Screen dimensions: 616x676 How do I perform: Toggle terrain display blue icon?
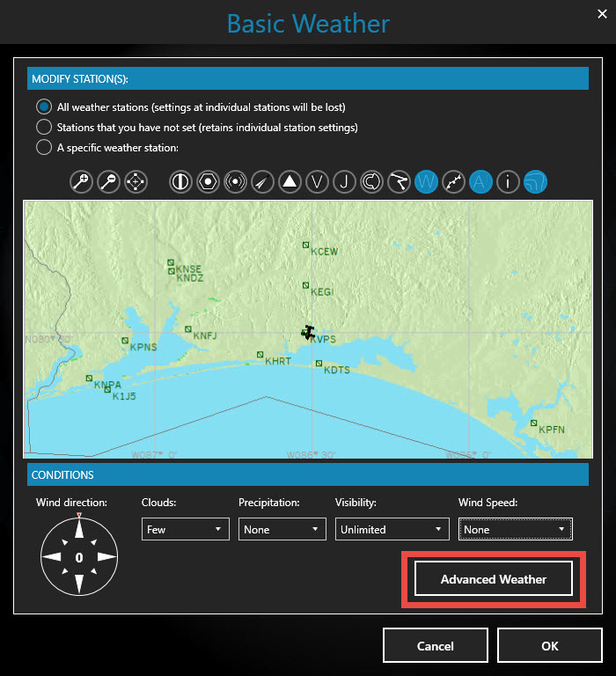pos(535,182)
